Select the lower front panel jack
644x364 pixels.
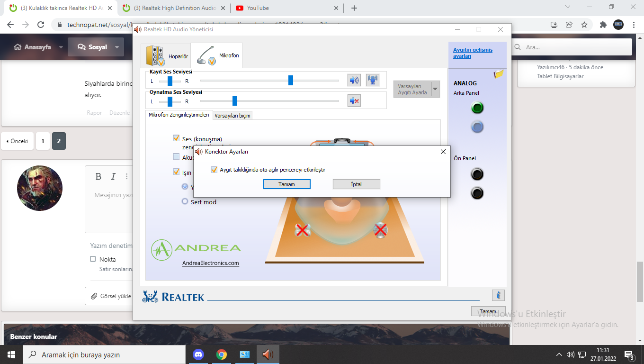[x=477, y=193]
